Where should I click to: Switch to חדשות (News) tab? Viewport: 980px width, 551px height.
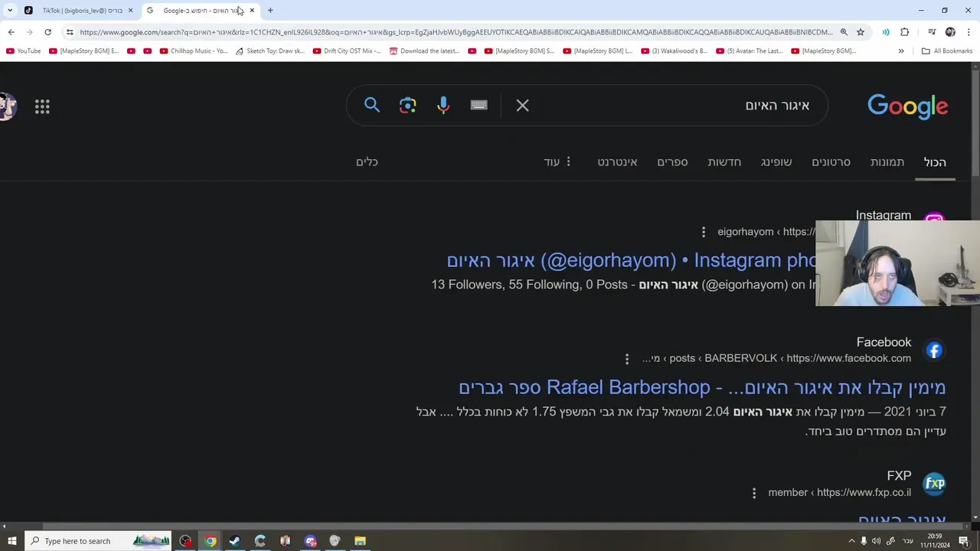724,162
